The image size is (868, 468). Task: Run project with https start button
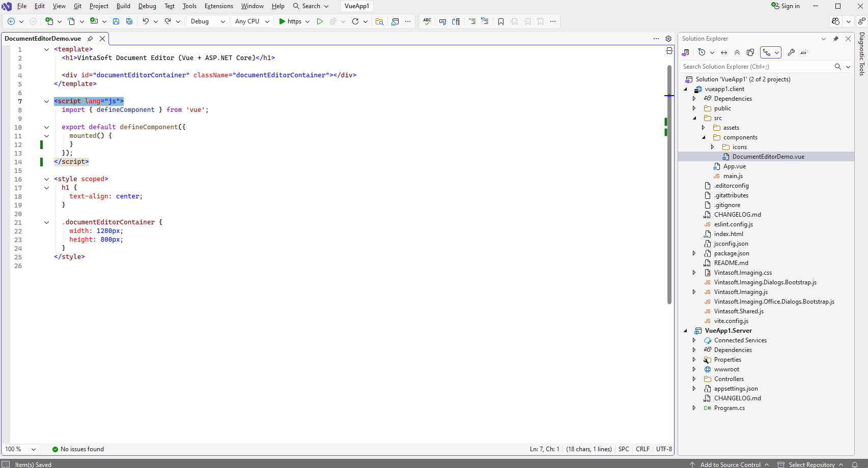[x=290, y=21]
